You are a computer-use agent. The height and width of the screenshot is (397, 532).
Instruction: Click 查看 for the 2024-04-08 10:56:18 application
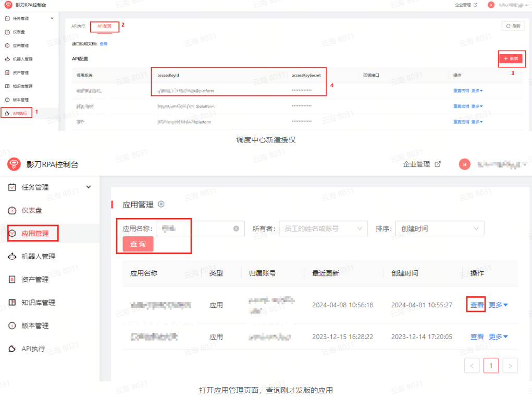click(477, 305)
